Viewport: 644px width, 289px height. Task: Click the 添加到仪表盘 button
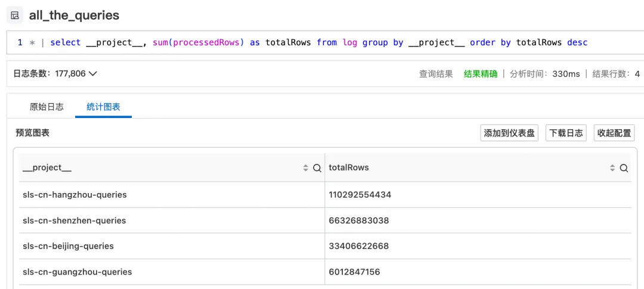tap(509, 133)
